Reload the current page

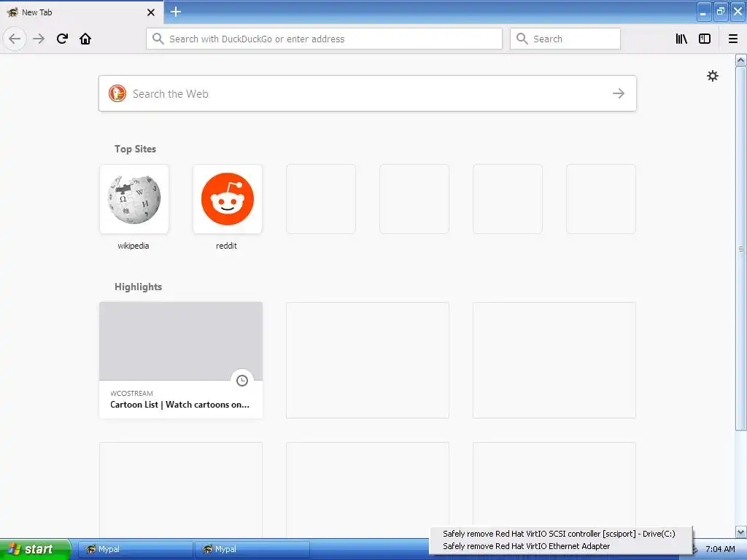click(x=62, y=39)
